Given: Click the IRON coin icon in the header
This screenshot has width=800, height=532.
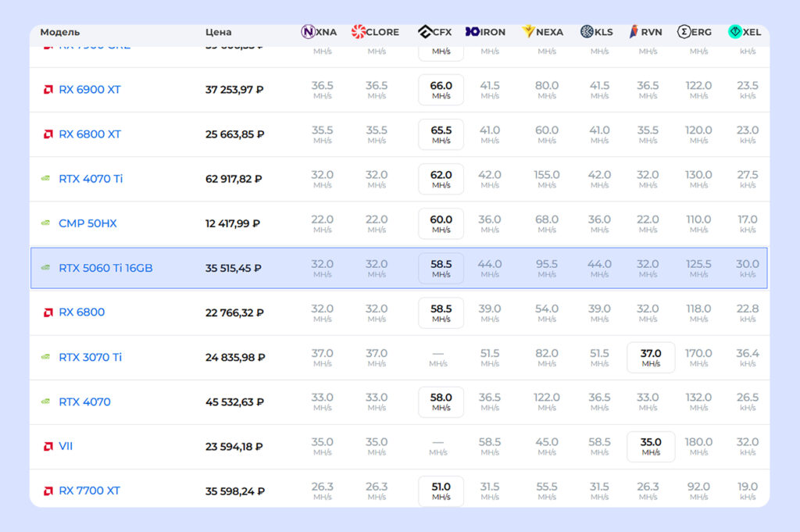Looking at the screenshot, I should click(x=473, y=31).
